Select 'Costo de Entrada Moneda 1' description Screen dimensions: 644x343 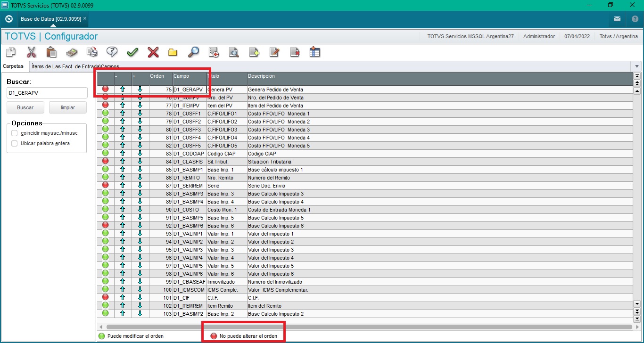click(279, 210)
